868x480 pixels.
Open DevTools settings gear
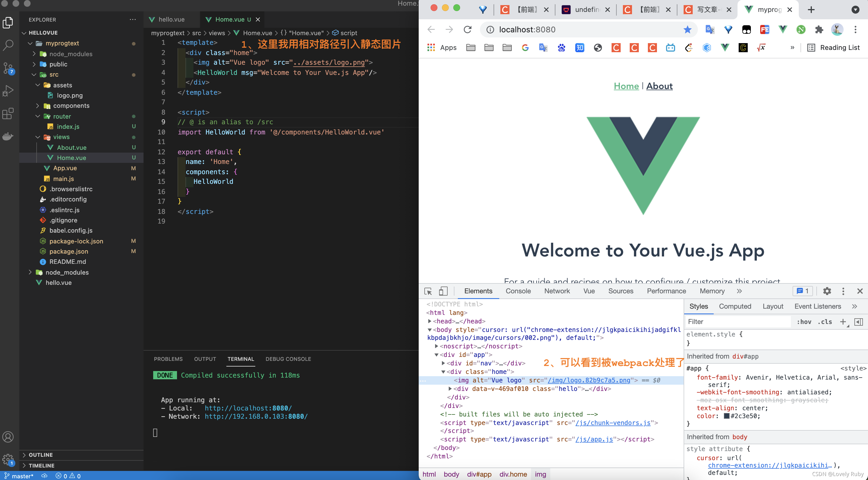pos(827,291)
